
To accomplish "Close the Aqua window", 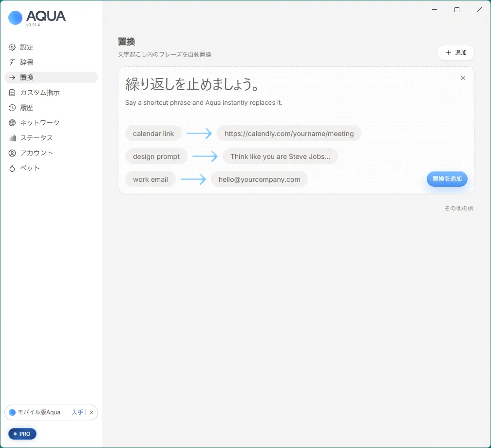I will (479, 10).
